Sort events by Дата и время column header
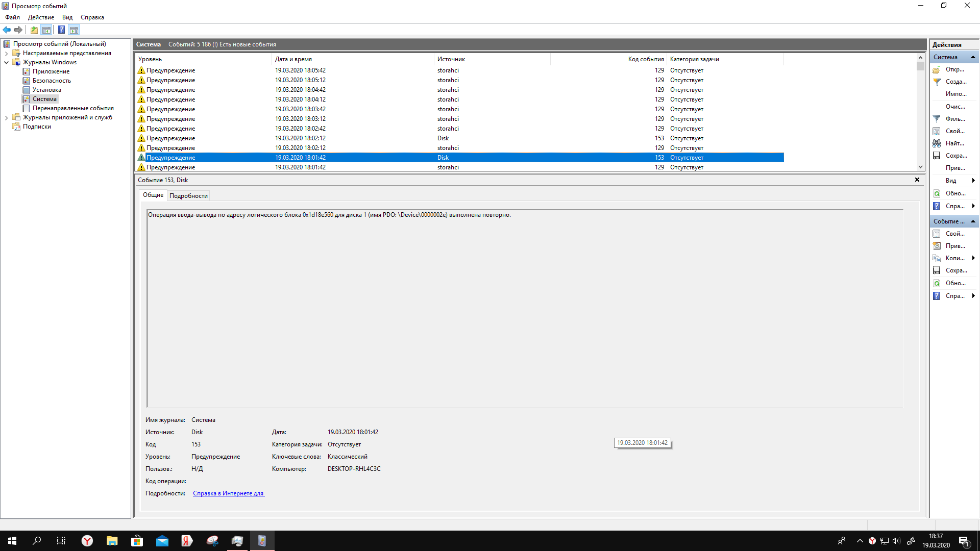The image size is (980, 551). tap(353, 59)
